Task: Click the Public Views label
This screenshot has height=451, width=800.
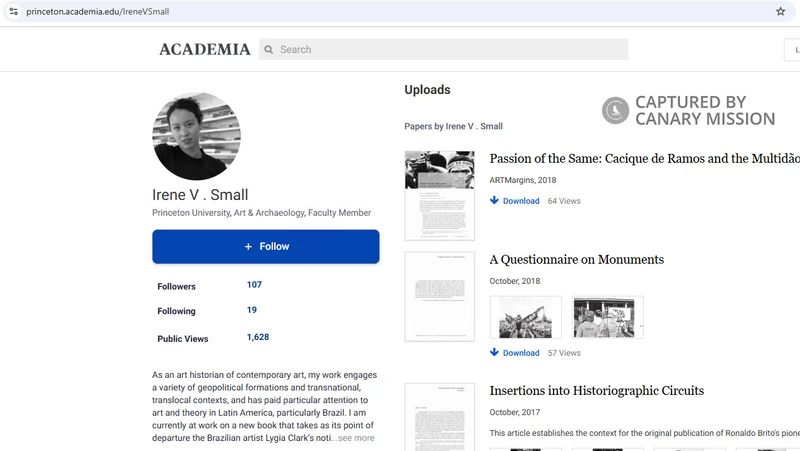Action: point(183,339)
